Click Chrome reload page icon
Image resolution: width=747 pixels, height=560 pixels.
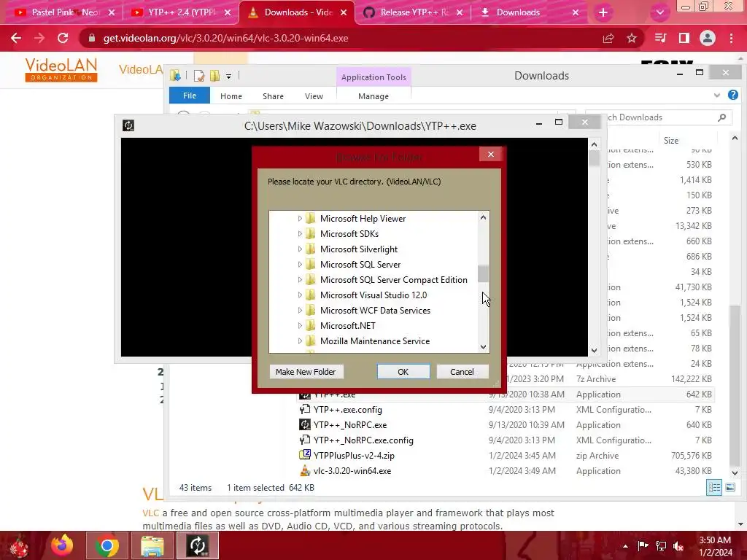(x=63, y=38)
